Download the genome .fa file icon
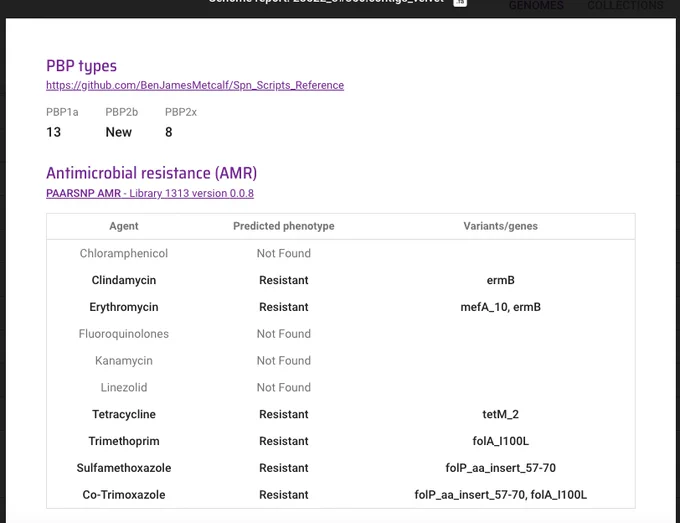 tap(460, 3)
